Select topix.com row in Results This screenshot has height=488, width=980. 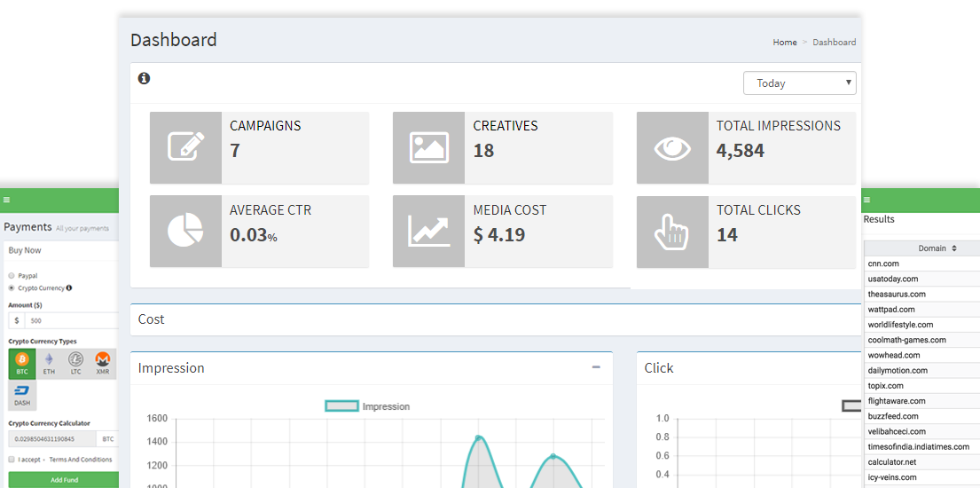click(921, 386)
